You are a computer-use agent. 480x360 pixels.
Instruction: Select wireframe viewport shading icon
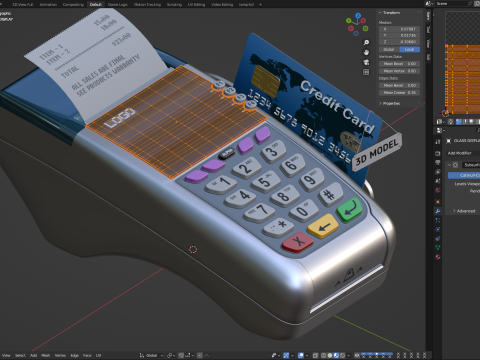[x=323, y=355]
